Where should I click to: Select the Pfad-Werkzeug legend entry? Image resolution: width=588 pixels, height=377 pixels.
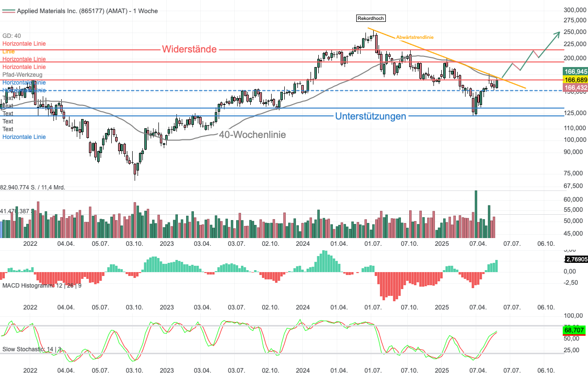pyautogui.click(x=22, y=75)
